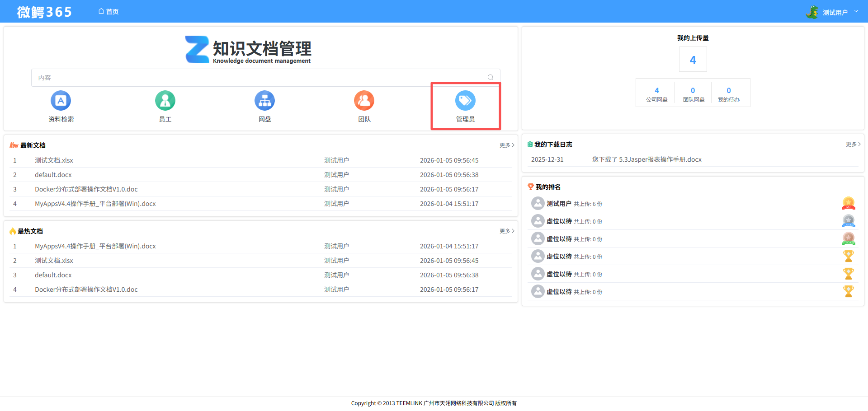Open default.docx in 最热文档 list

click(53, 275)
